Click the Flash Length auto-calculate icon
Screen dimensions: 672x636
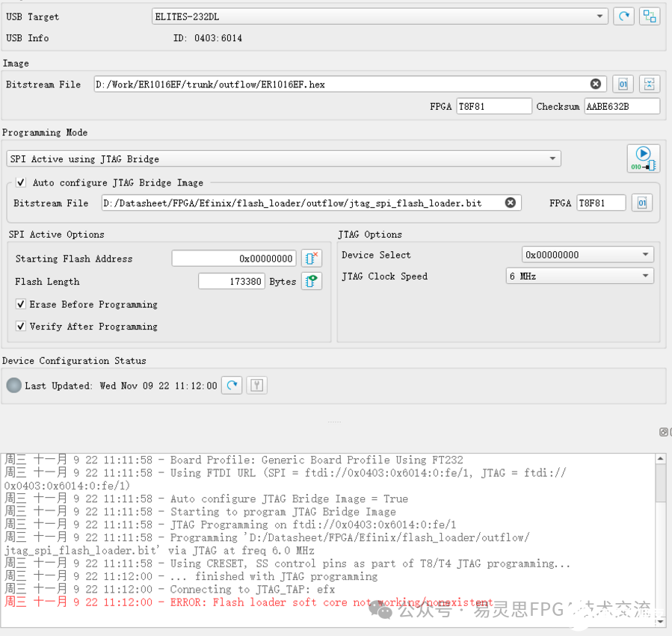coord(312,281)
